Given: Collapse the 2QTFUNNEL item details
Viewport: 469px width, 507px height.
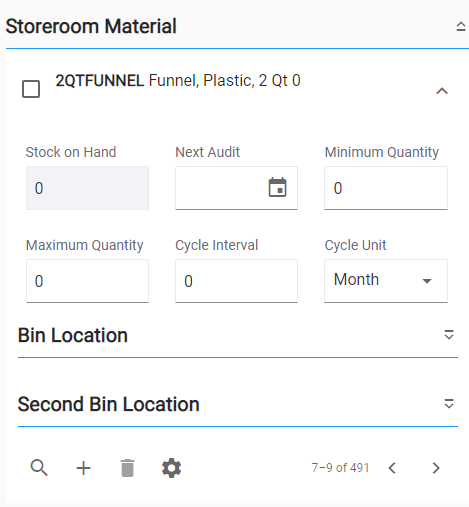Looking at the screenshot, I should (442, 91).
